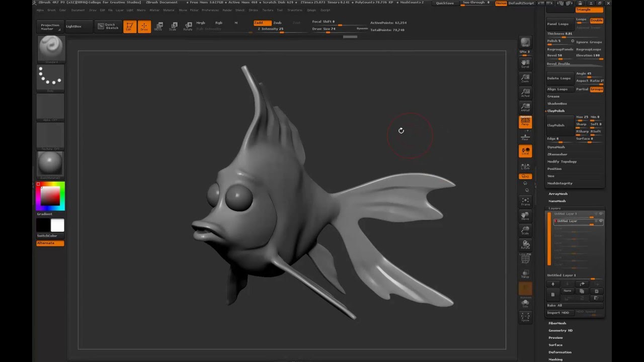Screen dimensions: 644x362
Task: Open the Standard brush thumbnail
Action: click(x=51, y=49)
